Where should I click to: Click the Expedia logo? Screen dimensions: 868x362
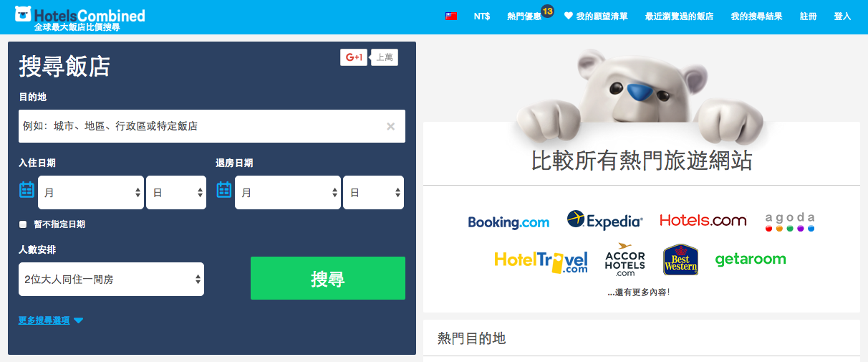[605, 220]
